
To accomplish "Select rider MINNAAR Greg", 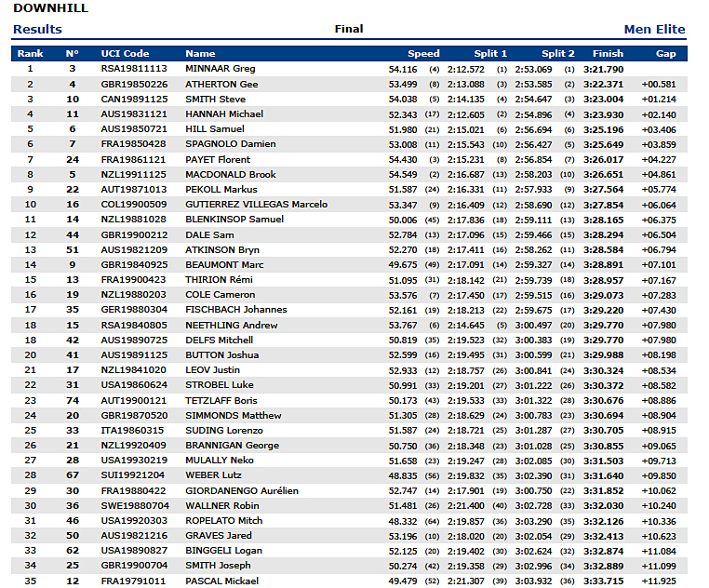I will tap(221, 69).
